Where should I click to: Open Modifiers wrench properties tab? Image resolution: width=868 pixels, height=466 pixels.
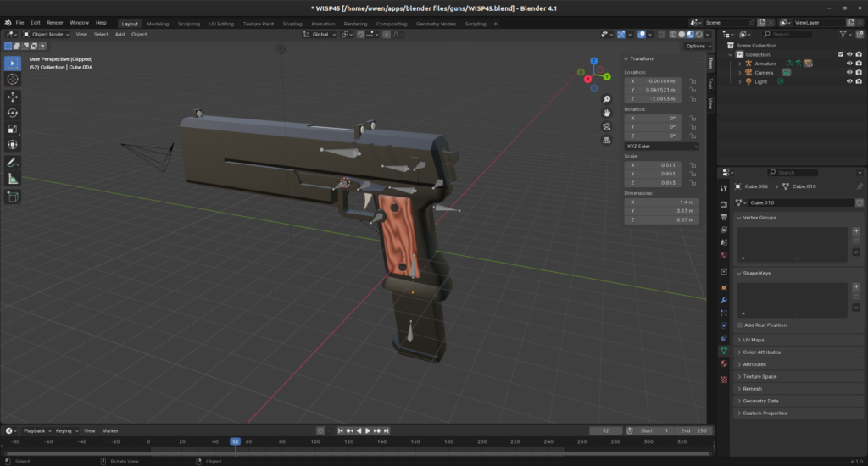(724, 301)
